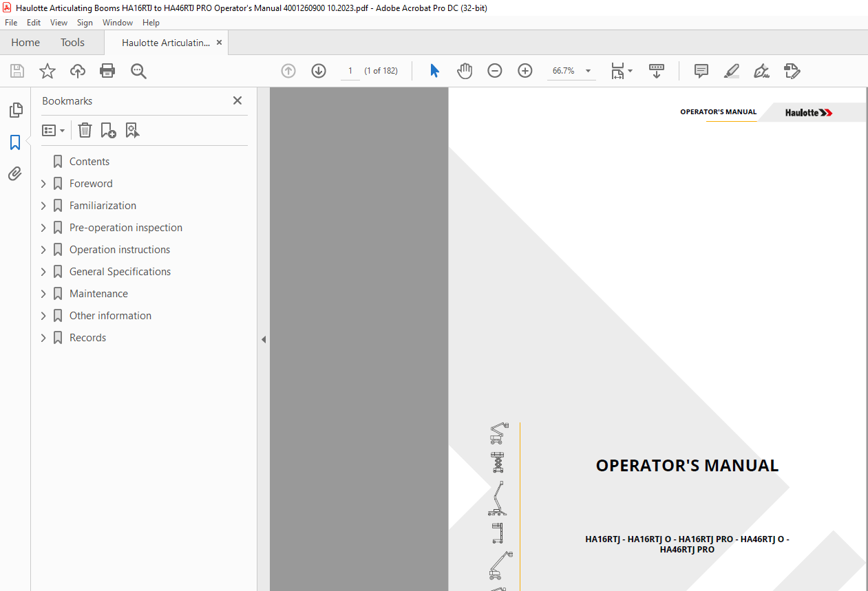Viewport: 868px width, 591px height.
Task: Zoom out with the minus icon
Action: (x=495, y=71)
